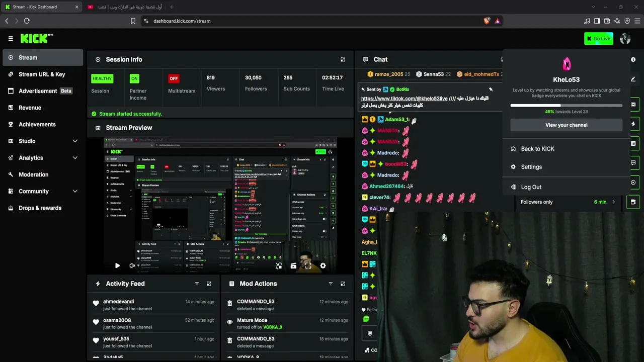Open the Mod Actions filter

[331, 284]
